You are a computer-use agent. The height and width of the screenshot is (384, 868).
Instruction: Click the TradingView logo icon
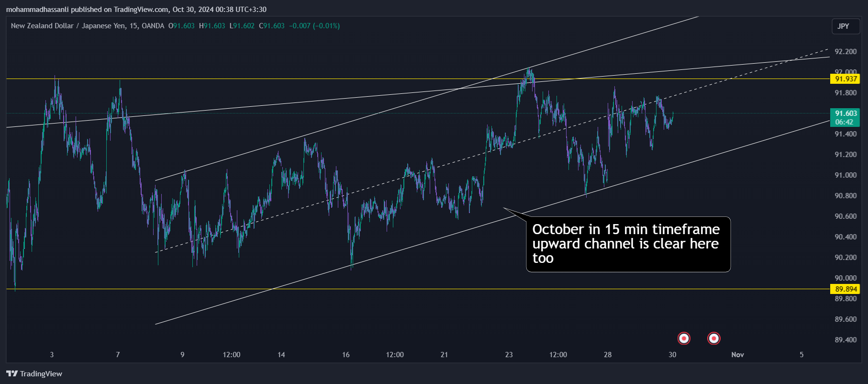pyautogui.click(x=12, y=373)
